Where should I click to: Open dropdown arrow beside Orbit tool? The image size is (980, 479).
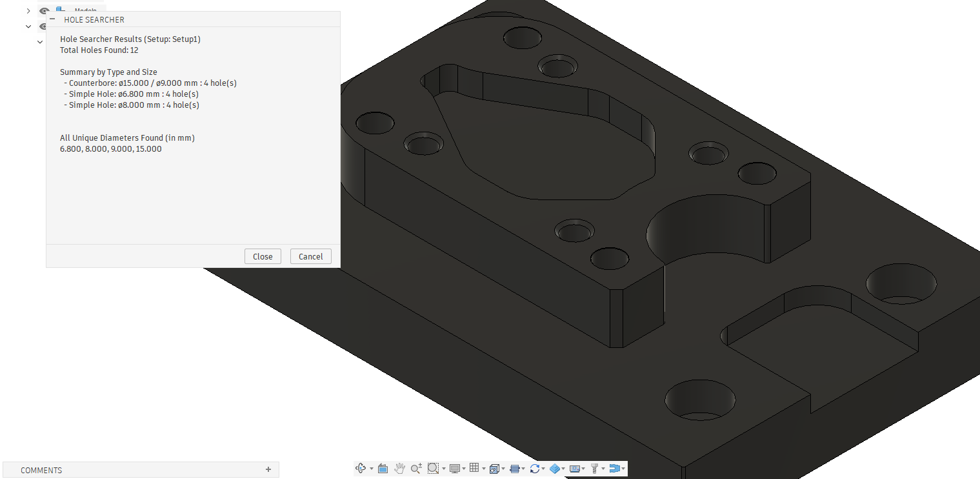coord(372,469)
